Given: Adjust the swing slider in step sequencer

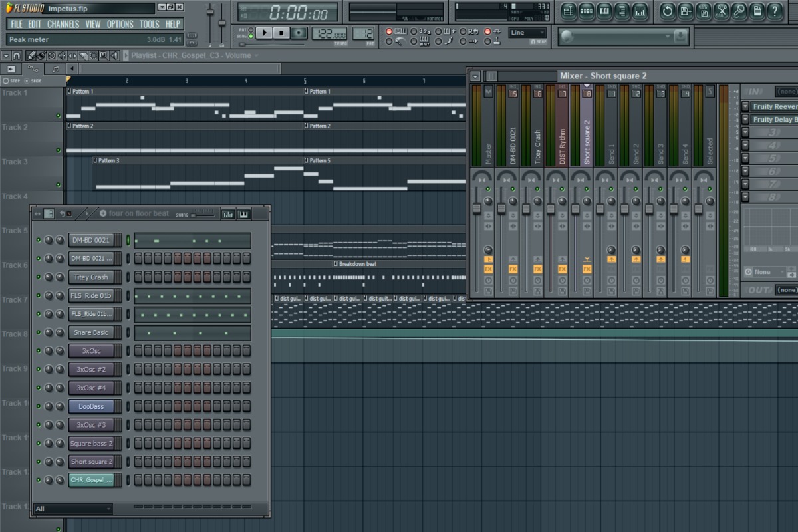Looking at the screenshot, I should tap(203, 215).
